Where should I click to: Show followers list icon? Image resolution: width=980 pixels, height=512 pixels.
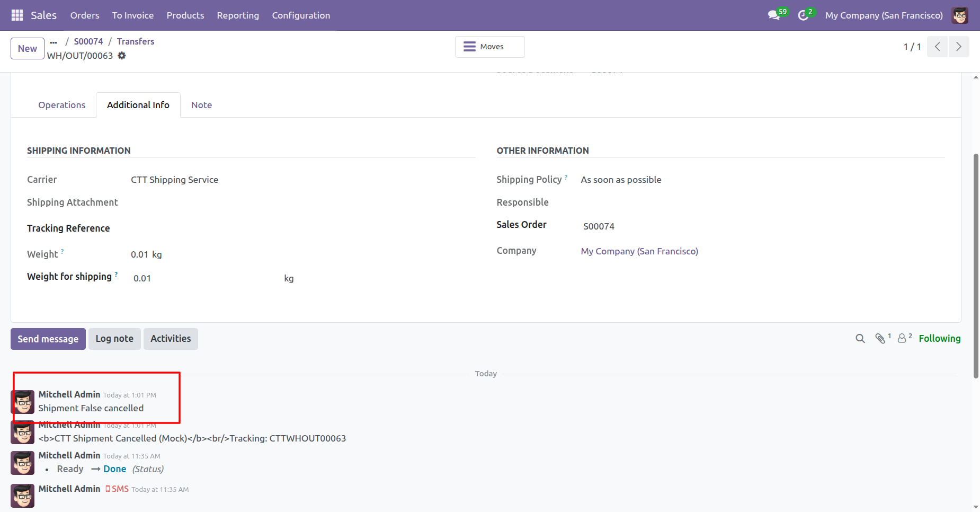pyautogui.click(x=902, y=339)
